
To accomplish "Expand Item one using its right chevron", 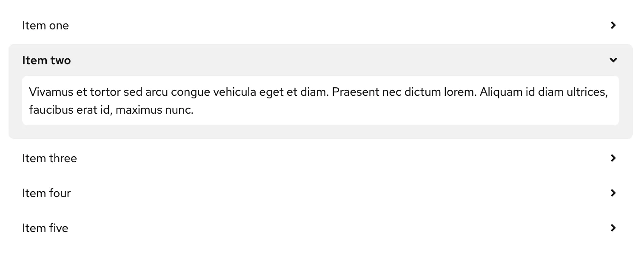I will point(613,25).
